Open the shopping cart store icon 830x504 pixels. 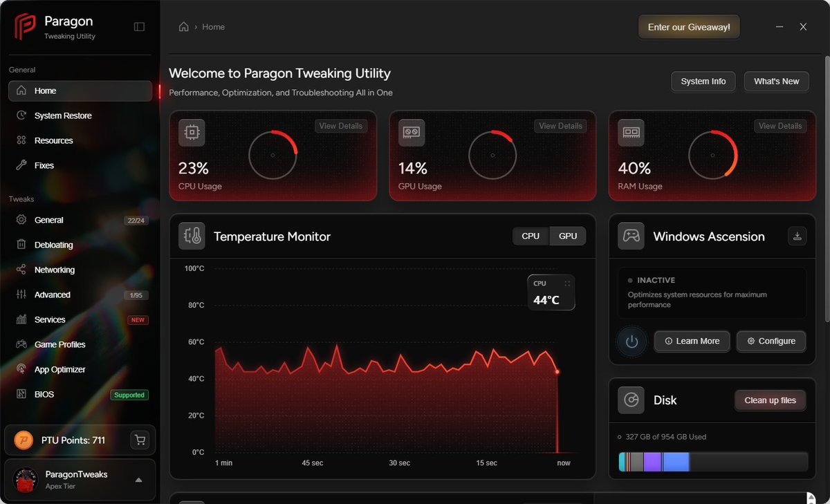click(x=140, y=440)
